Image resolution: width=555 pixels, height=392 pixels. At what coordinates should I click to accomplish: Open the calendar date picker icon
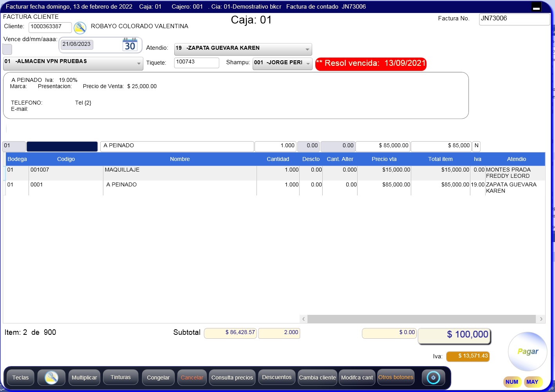point(130,45)
